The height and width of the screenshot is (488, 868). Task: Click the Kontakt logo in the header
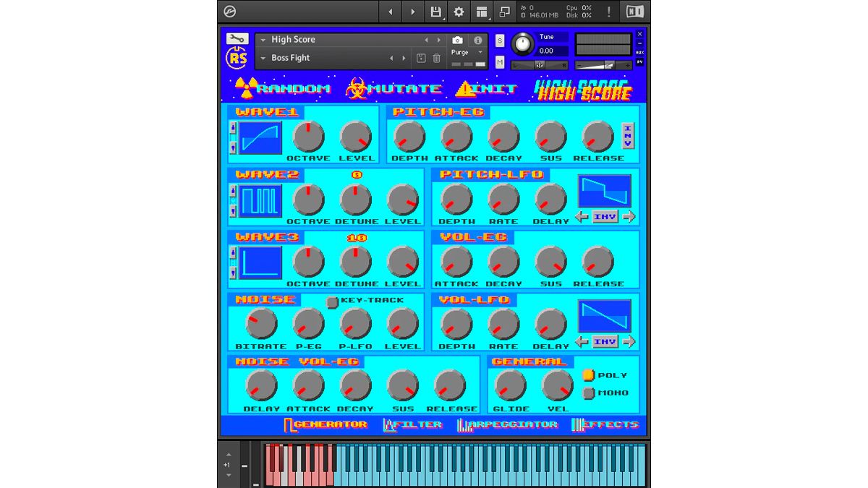229,12
